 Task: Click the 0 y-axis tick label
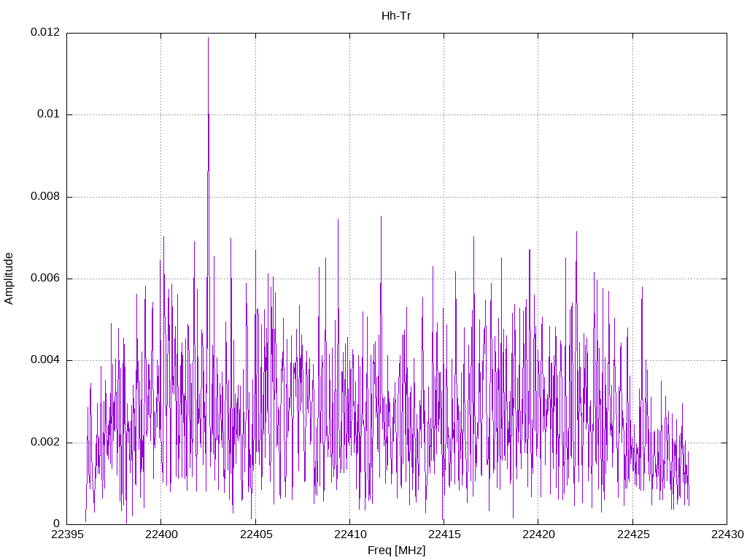point(57,524)
